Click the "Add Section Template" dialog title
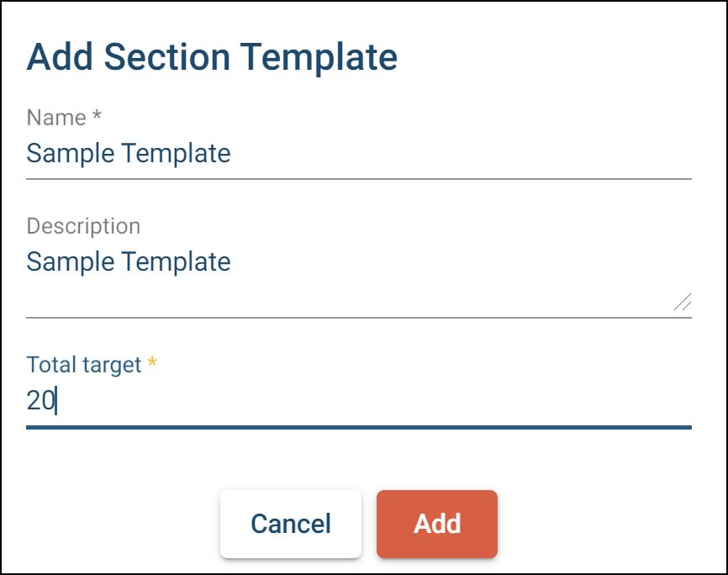The height and width of the screenshot is (575, 728). click(212, 57)
